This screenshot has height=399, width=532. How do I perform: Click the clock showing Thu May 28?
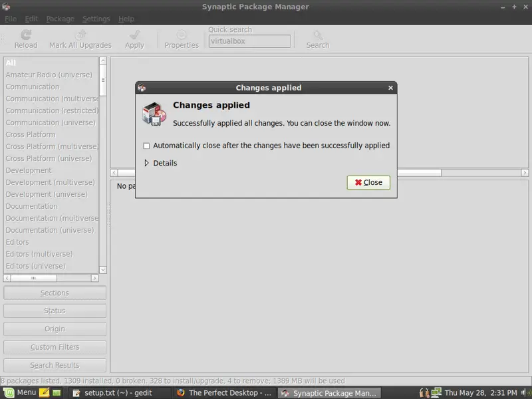pos(481,393)
